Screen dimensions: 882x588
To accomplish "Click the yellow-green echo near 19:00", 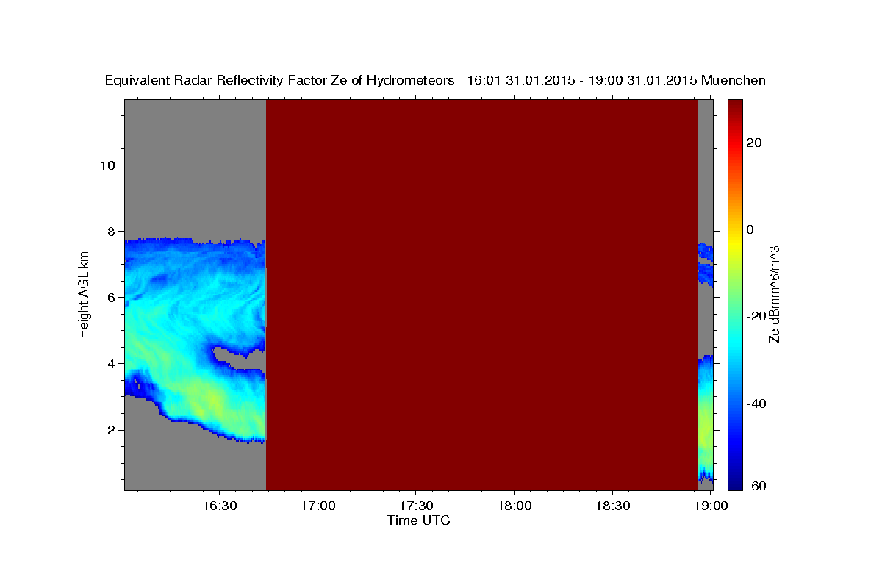I will (706, 426).
